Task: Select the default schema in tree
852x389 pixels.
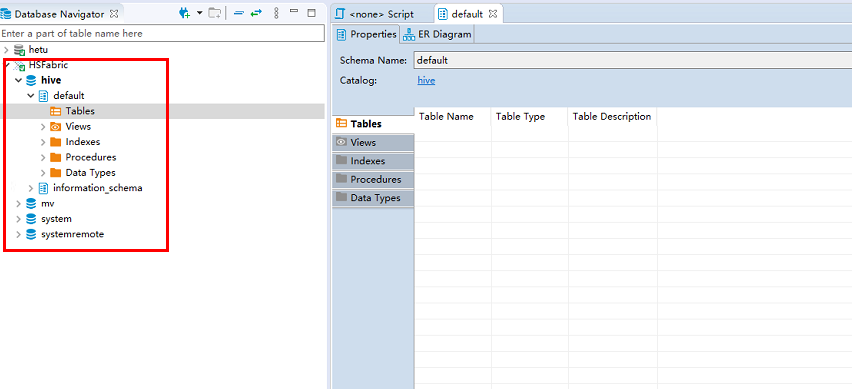Action: pos(68,96)
